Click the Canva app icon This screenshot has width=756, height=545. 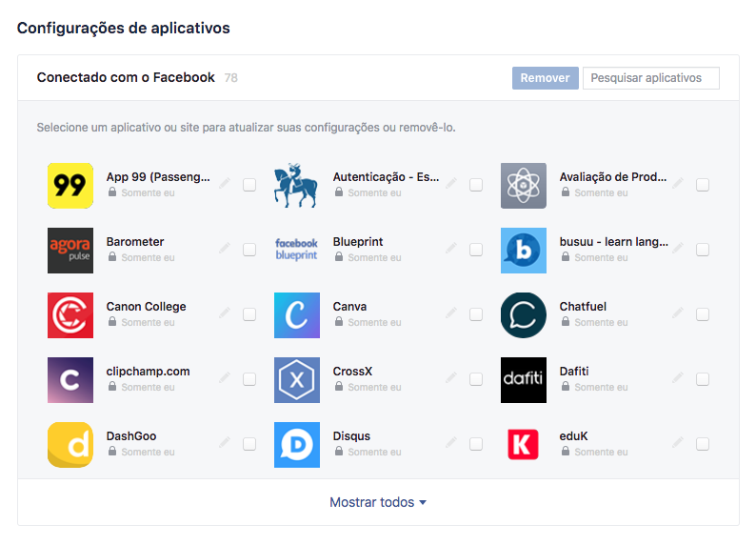point(297,315)
